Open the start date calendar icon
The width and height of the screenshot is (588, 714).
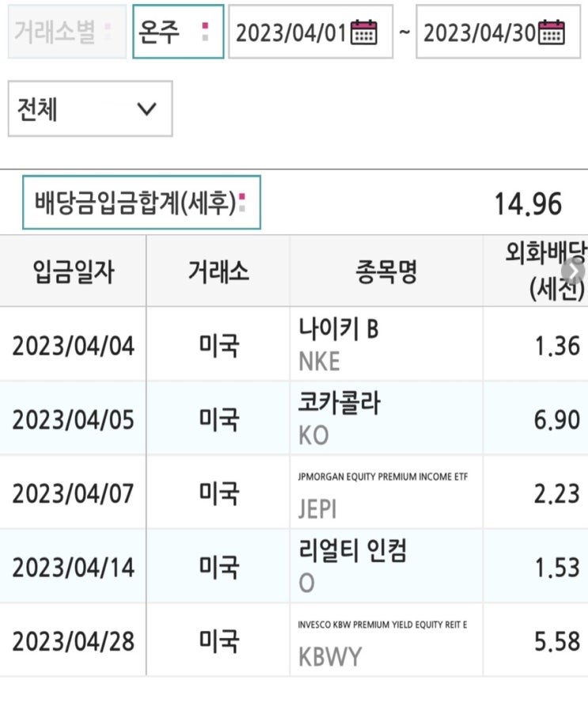pyautogui.click(x=363, y=32)
